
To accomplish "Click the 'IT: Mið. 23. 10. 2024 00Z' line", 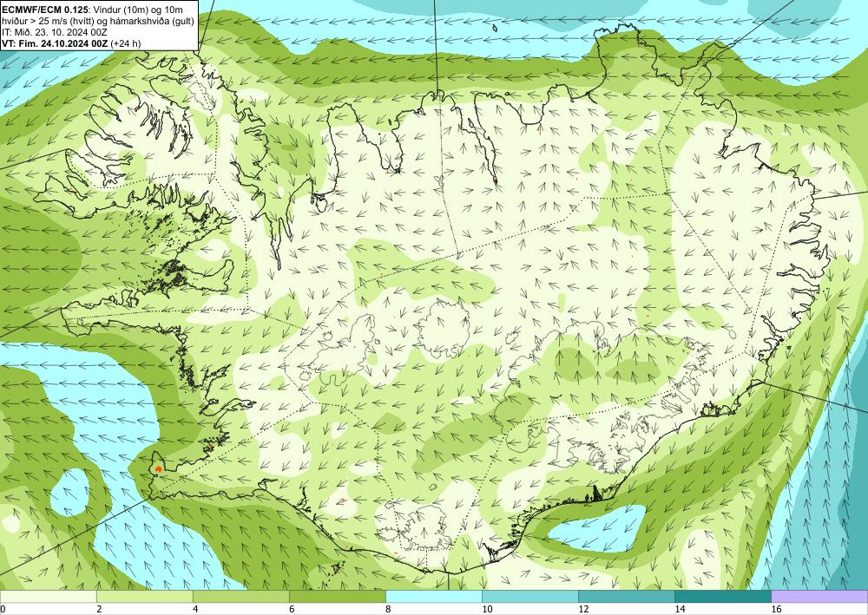I will [x=54, y=33].
